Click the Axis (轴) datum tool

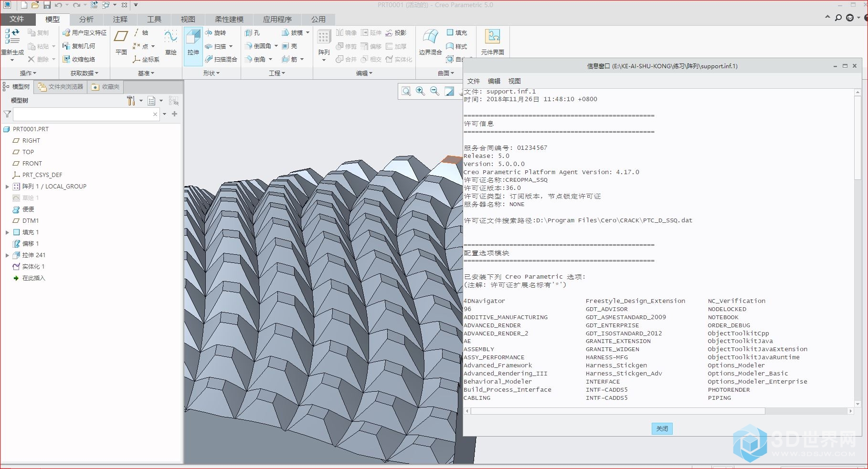click(141, 32)
